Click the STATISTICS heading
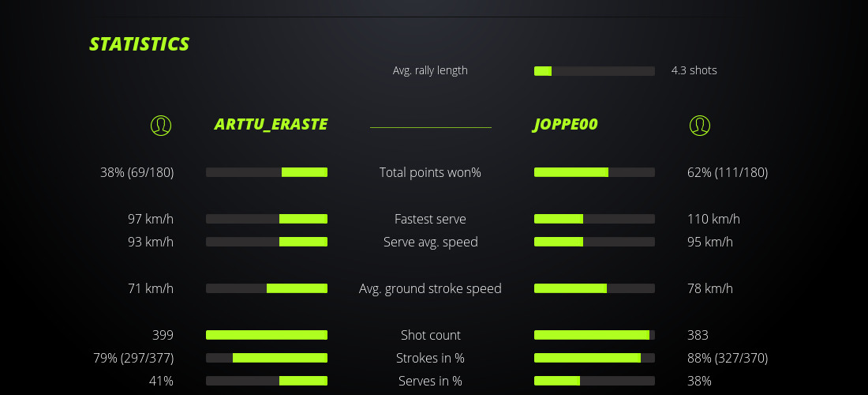The height and width of the screenshot is (395, 868). (140, 44)
